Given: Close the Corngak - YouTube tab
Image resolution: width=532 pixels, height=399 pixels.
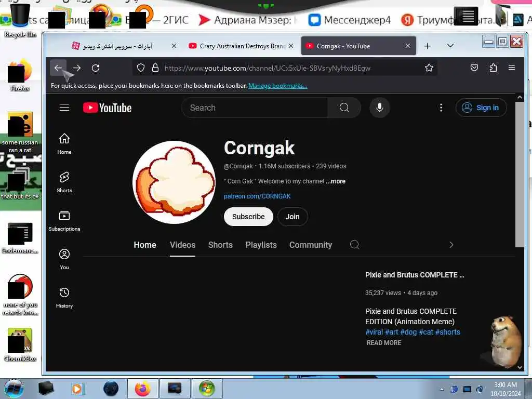Looking at the screenshot, I should pyautogui.click(x=408, y=46).
